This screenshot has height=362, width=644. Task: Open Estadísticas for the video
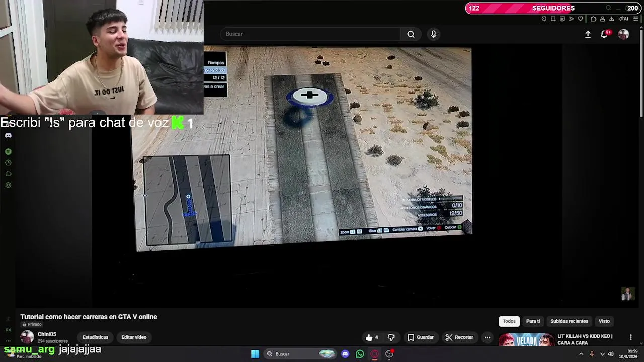pos(95,337)
